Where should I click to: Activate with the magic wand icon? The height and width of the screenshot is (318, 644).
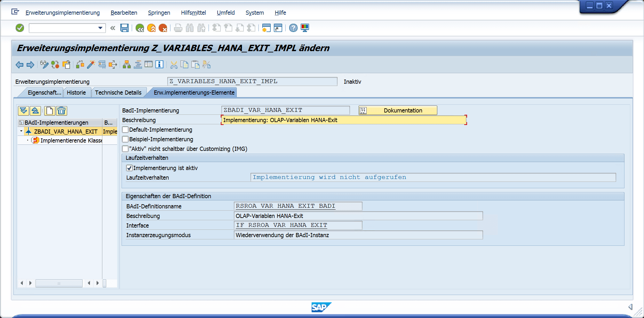tap(91, 65)
